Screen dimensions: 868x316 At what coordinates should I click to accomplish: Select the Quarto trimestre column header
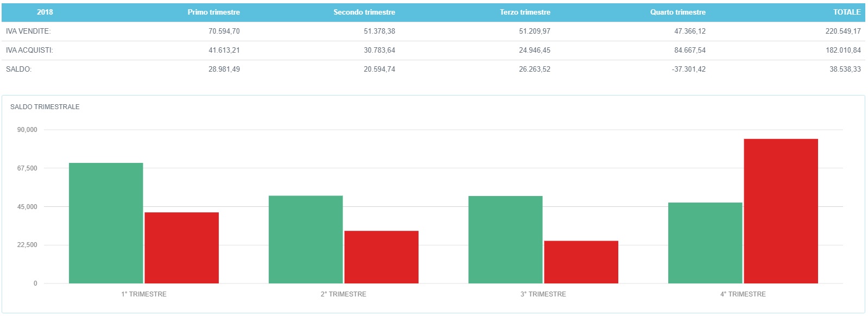coord(677,12)
